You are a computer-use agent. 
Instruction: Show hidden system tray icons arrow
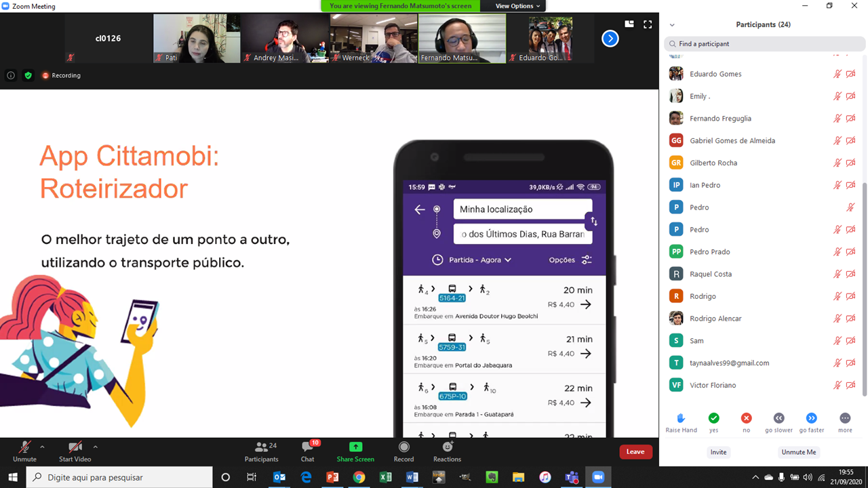pos(755,477)
